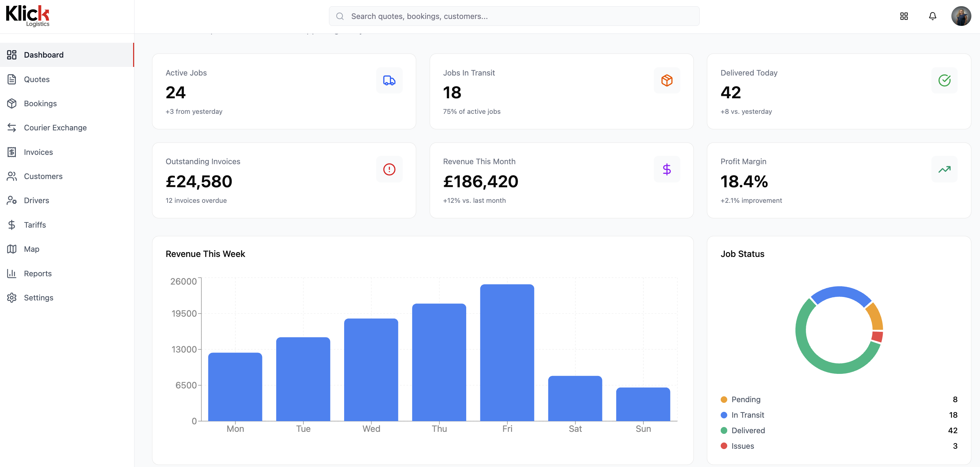Click the package icon on Jobs In Transit
This screenshot has width=980, height=467.
667,80
